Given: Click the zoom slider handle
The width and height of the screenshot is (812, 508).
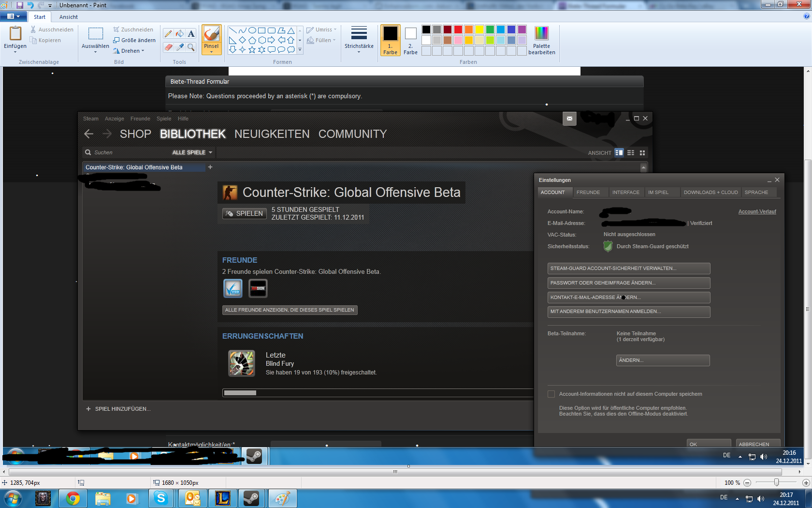Looking at the screenshot, I should pyautogui.click(x=776, y=482).
